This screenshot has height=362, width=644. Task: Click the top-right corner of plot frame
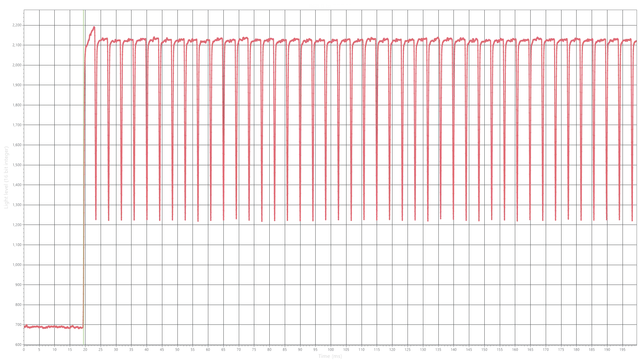637,9
